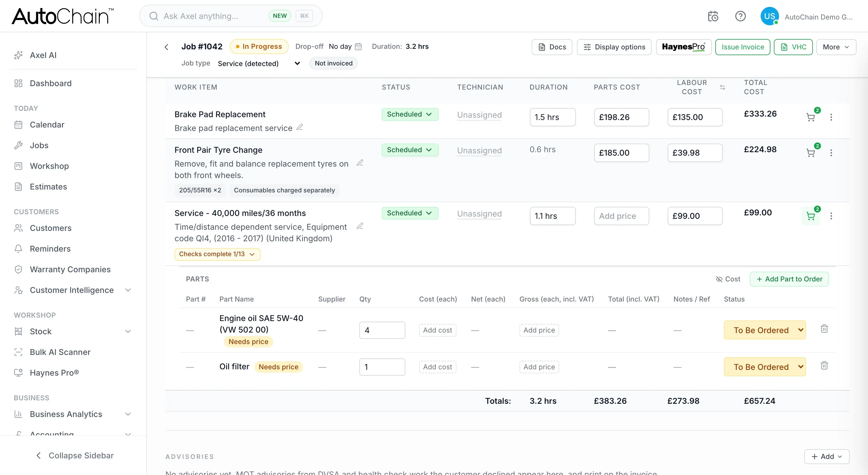Image resolution: width=868 pixels, height=475 pixels.
Task: Go back using the arrow beside Job #1042
Action: pos(166,47)
